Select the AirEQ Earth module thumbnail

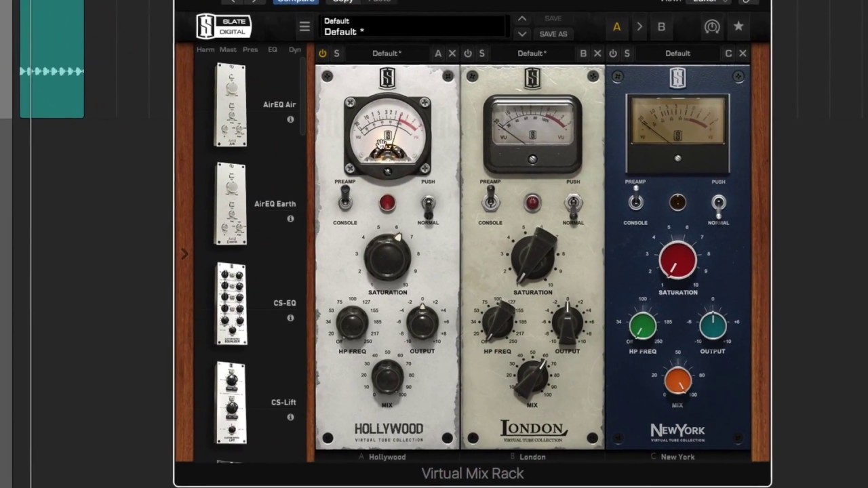click(231, 203)
